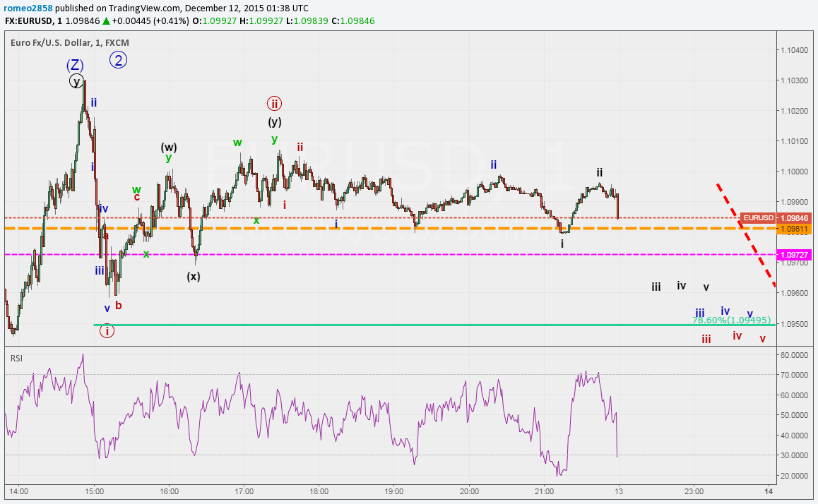Click the C:1.09846 close value
Screen dimensions: 818x504
tap(352, 21)
